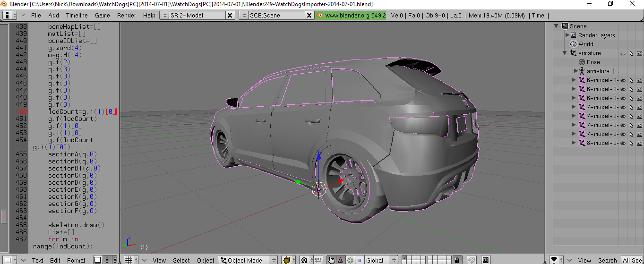
Task: Select the translate manipulator triangle icon
Action: point(340,260)
